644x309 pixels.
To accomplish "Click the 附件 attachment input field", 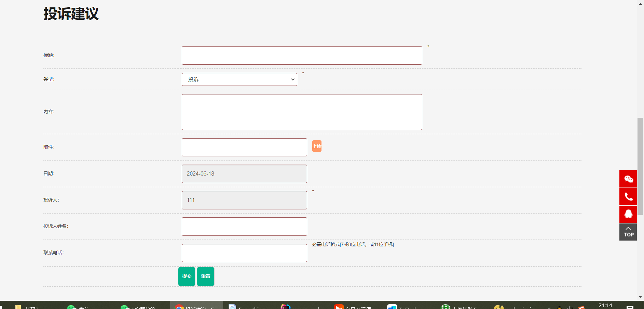I will [244, 147].
